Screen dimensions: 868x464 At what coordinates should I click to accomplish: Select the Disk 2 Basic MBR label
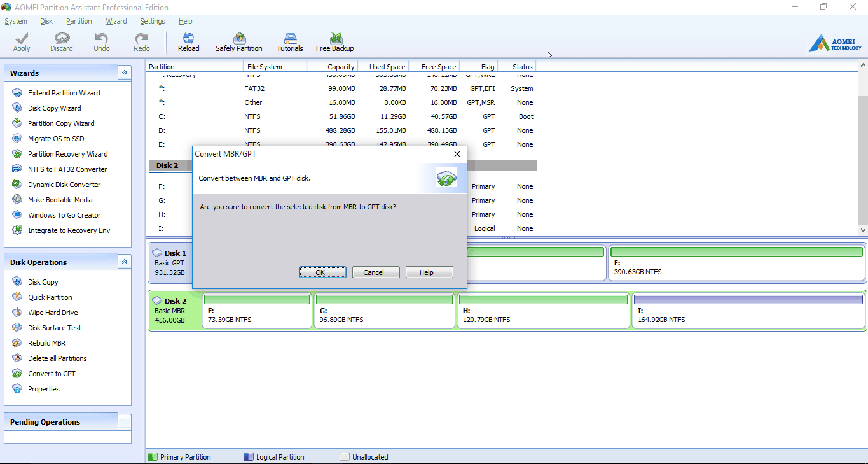(x=174, y=311)
